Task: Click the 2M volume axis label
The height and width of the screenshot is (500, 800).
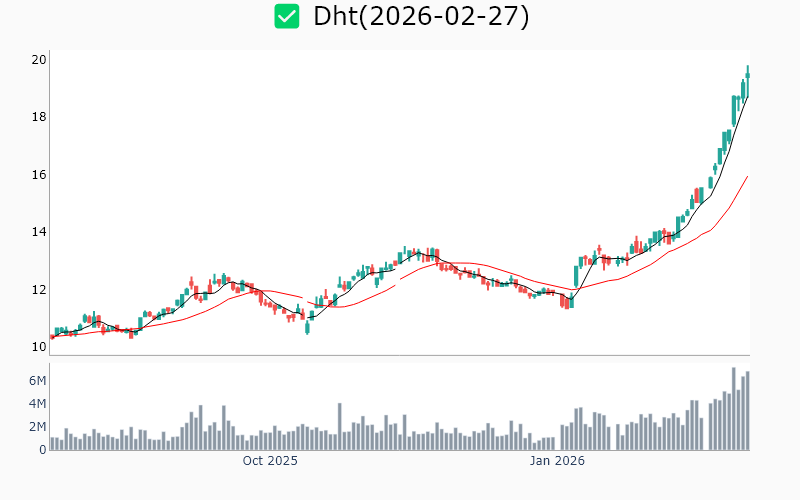Action: 36,427
